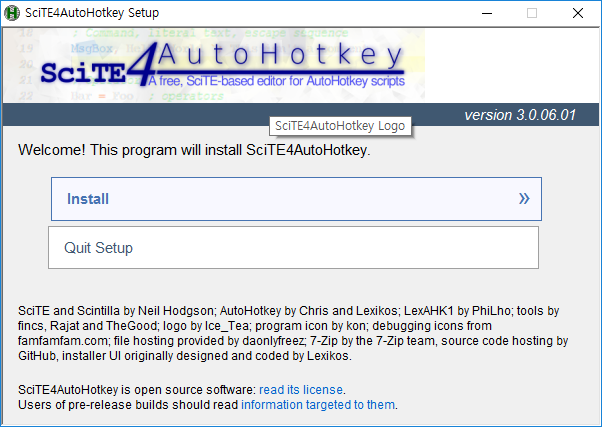Minimize the Setup window
Viewport: 602px width, 427px height.
[x=487, y=13]
